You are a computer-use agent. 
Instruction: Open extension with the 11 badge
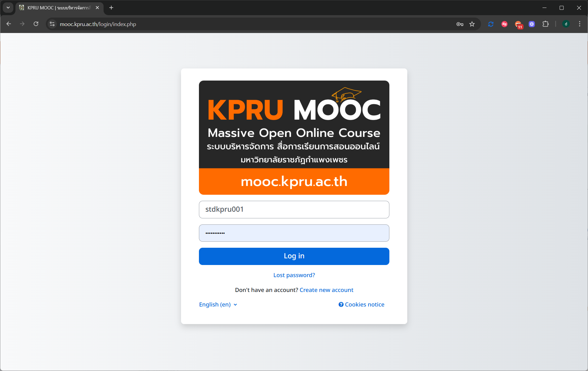click(x=518, y=24)
